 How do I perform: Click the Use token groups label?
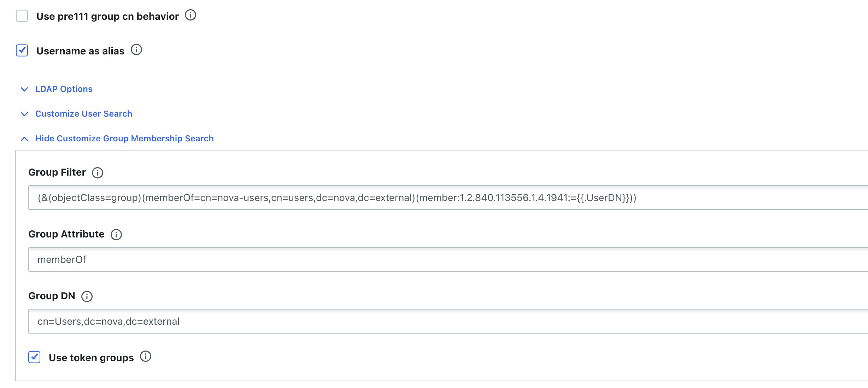click(x=91, y=358)
